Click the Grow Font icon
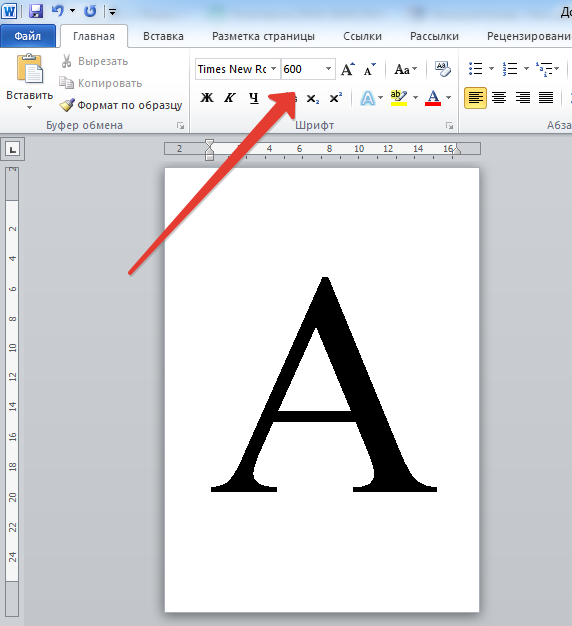The width and height of the screenshot is (572, 626). pyautogui.click(x=348, y=69)
